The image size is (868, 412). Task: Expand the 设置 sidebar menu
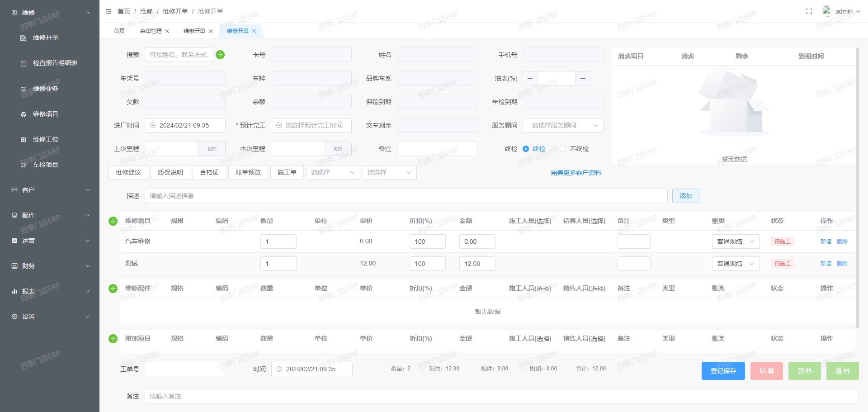click(50, 317)
